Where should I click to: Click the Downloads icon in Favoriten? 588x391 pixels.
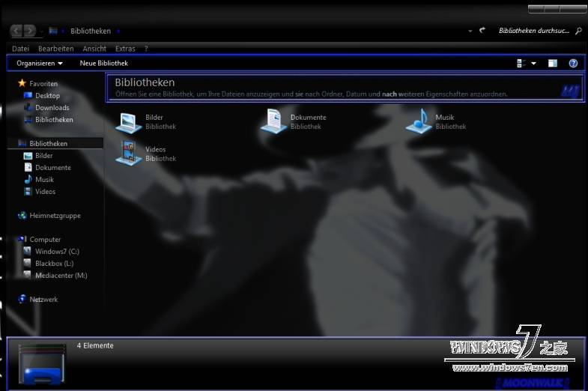tap(28, 107)
